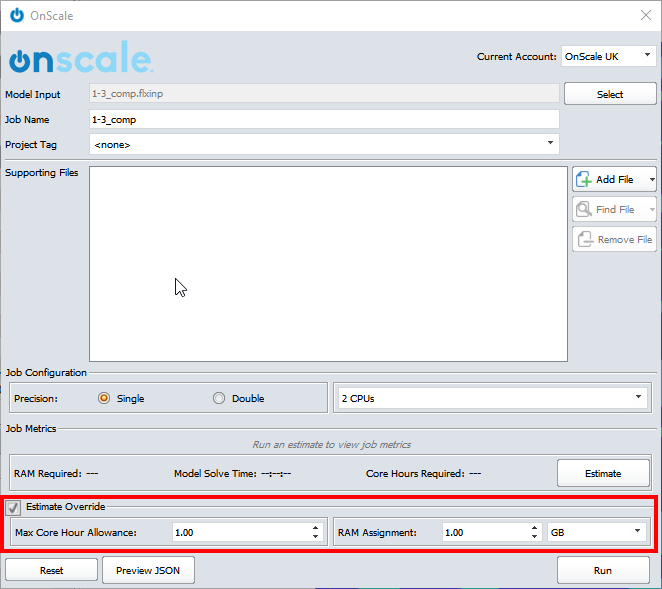662x589 pixels.
Task: Open the Project Tag dropdown
Action: point(324,144)
